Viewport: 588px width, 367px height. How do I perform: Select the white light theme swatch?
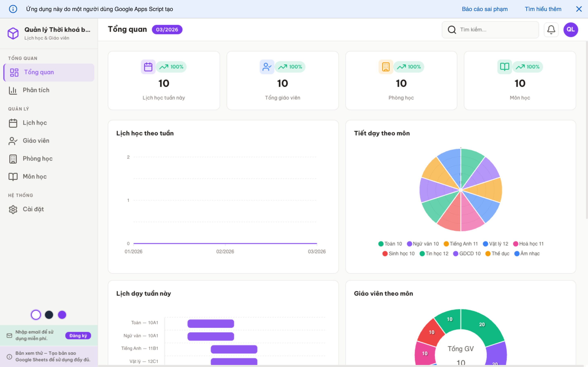(36, 315)
